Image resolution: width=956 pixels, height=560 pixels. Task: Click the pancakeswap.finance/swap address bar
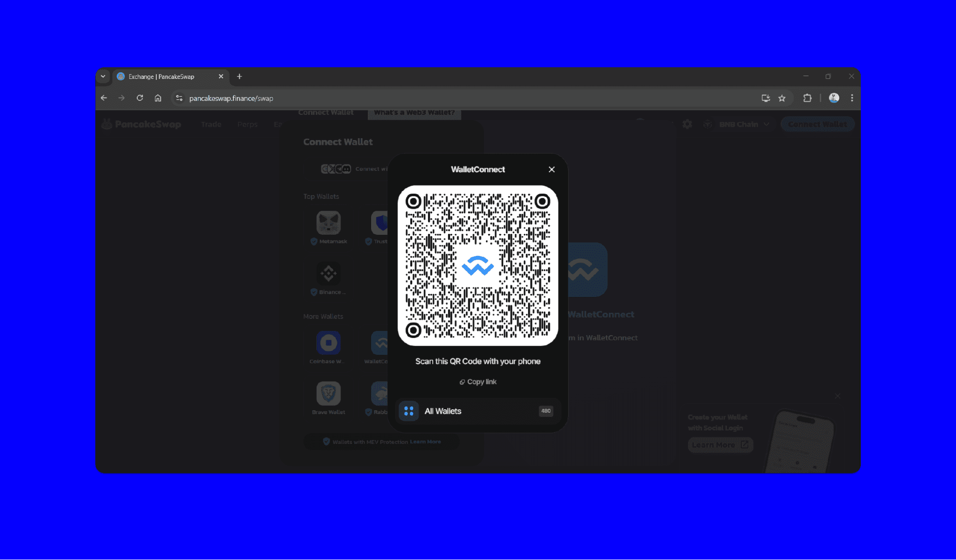pos(231,98)
